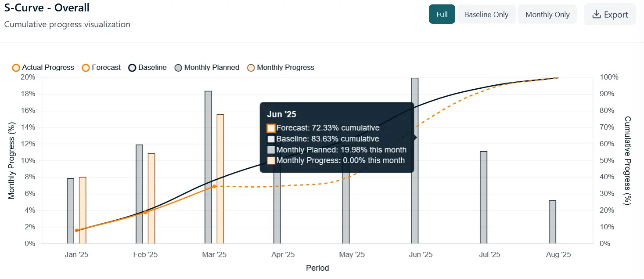Click the Export button
Viewport: 644px width, 279px height.
tap(610, 14)
